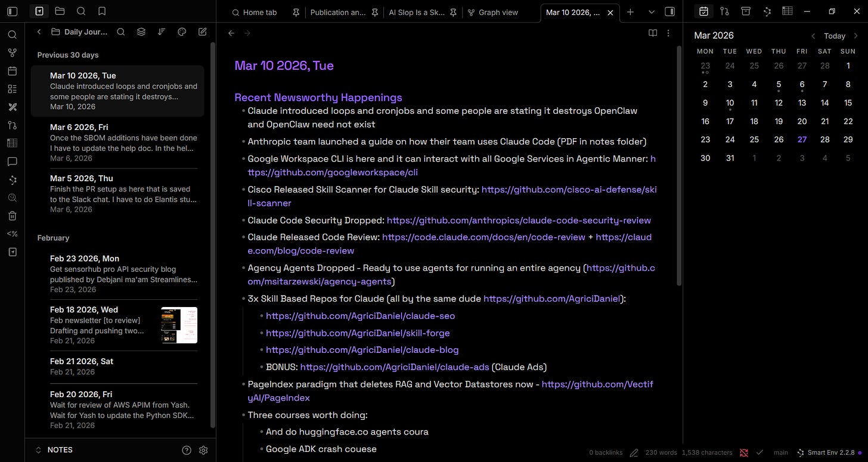Open search in the top-left toolbar
This screenshot has height=462, width=868.
point(81,11)
